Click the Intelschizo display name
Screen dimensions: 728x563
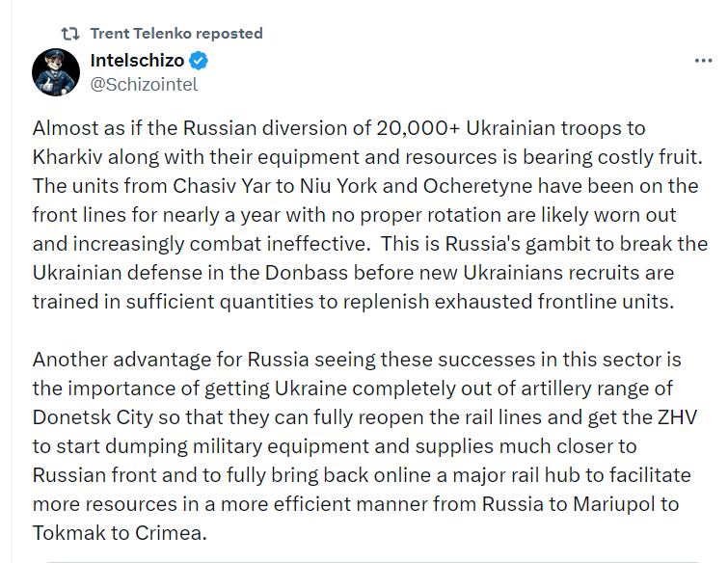coord(137,61)
